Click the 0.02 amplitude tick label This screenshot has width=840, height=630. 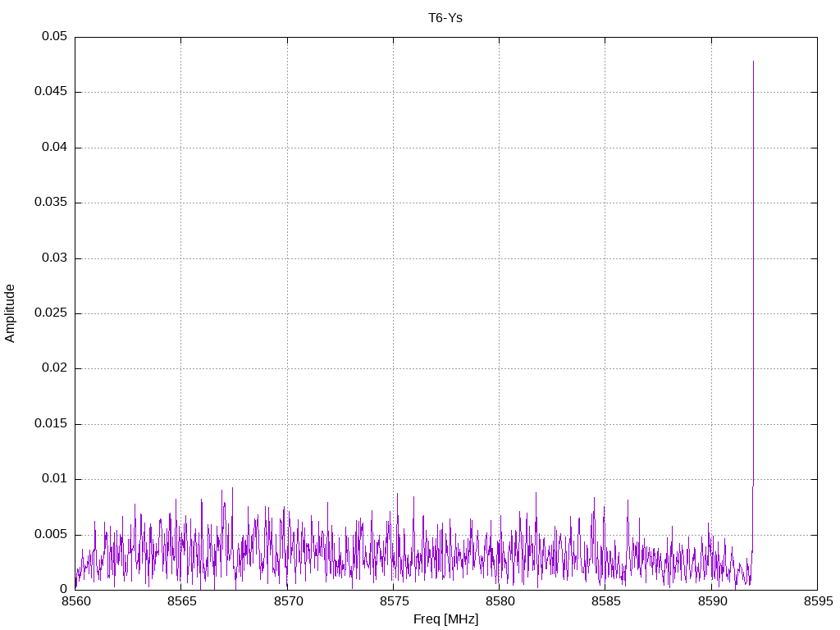pyautogui.click(x=54, y=368)
